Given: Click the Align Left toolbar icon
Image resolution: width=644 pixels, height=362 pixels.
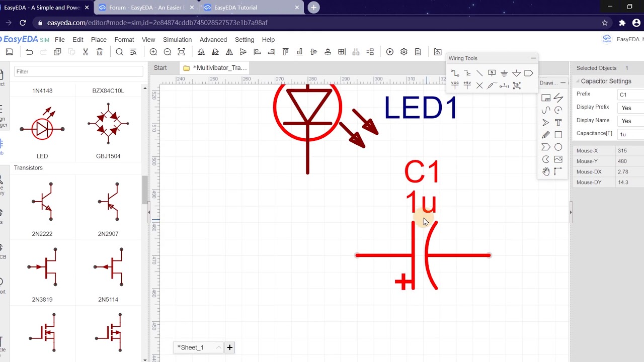Looking at the screenshot, I should 258,52.
